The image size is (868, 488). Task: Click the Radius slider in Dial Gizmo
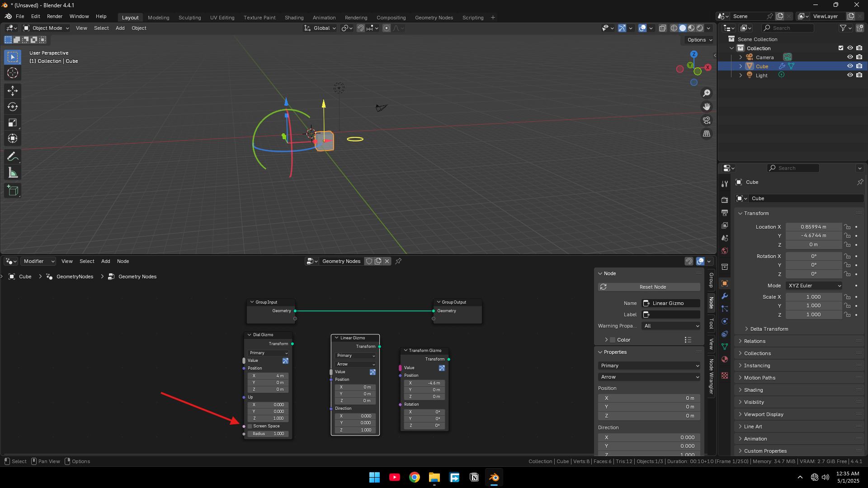coord(269,434)
